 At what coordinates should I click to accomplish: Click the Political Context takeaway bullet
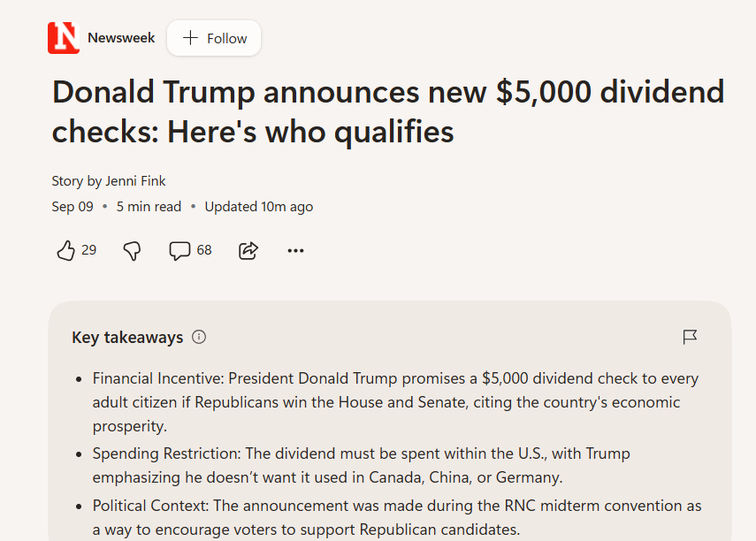pos(397,517)
